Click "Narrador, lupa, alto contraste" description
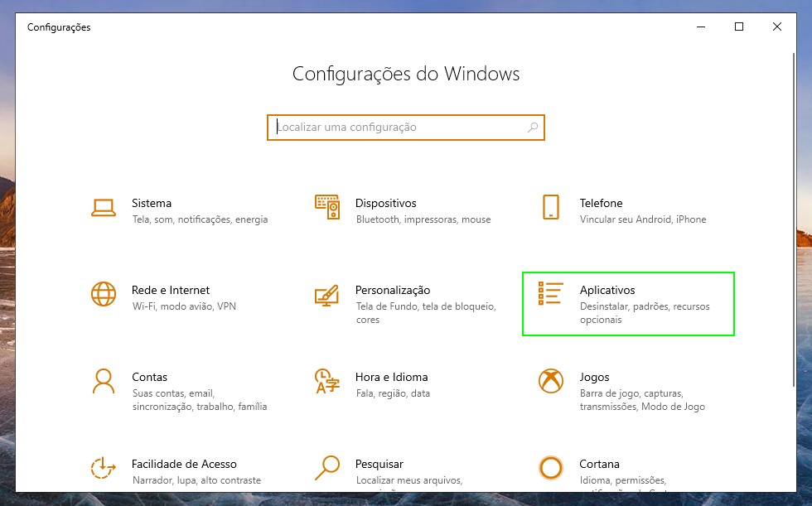This screenshot has width=812, height=506. tap(196, 480)
